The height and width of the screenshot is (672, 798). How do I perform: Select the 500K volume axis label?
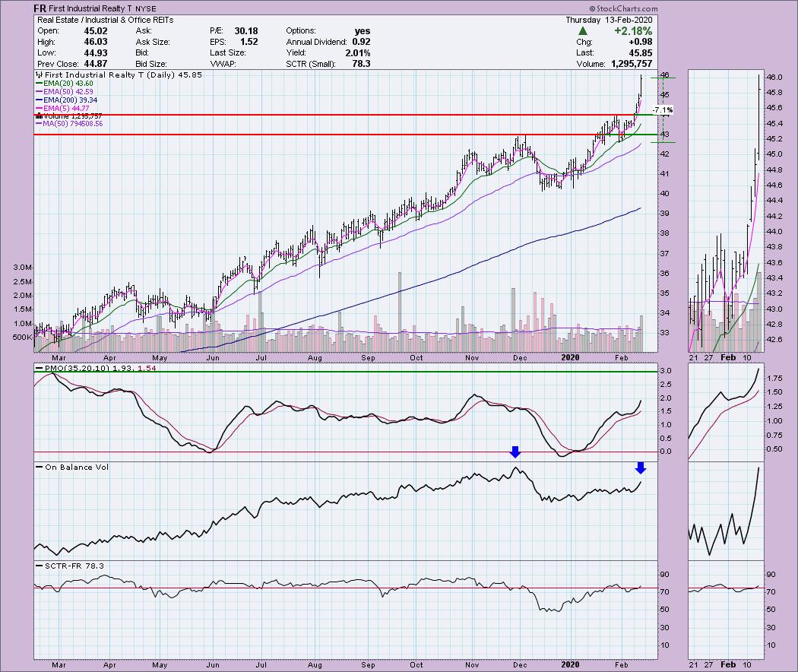[x=22, y=337]
